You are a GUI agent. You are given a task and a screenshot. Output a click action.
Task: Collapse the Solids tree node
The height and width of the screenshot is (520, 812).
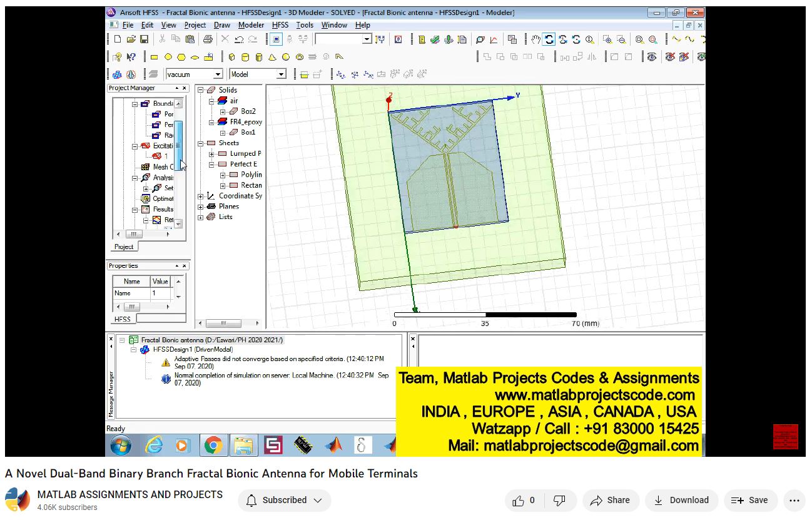coord(201,90)
